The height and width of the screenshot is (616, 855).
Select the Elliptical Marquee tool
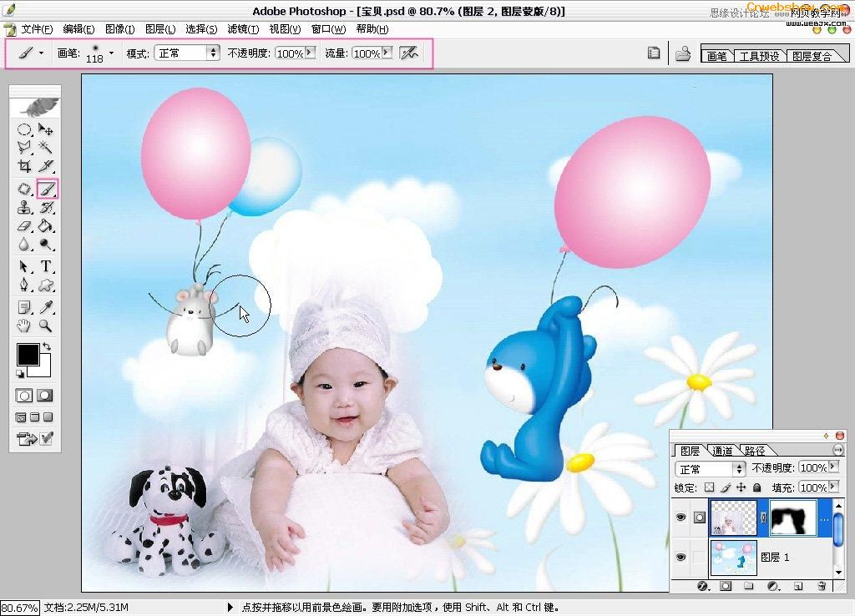tap(24, 129)
